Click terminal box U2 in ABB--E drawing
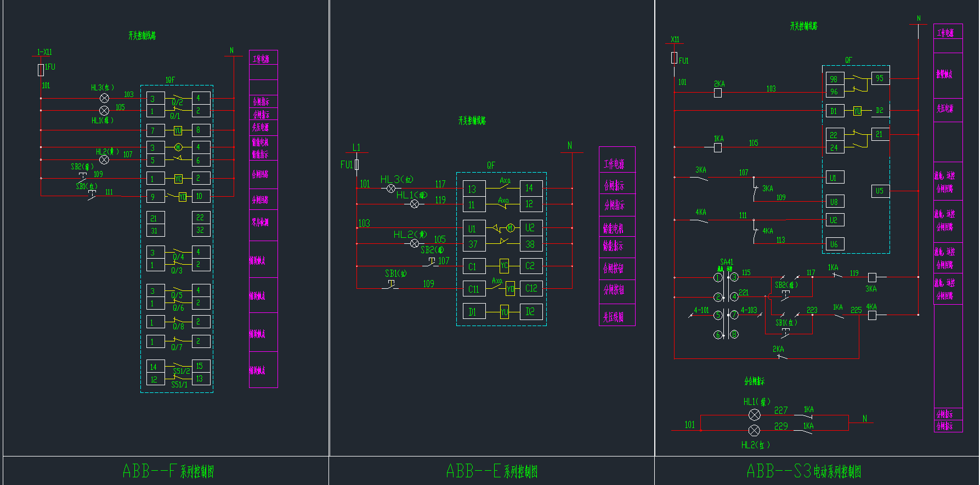 click(531, 227)
